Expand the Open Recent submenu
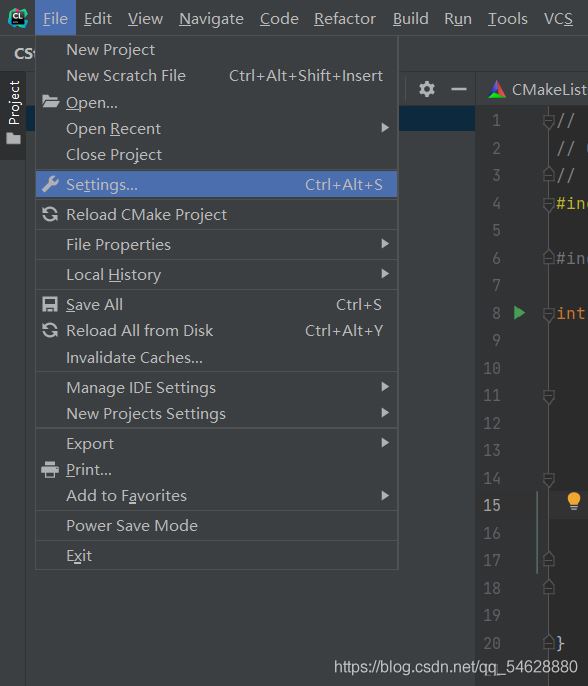588x686 pixels. pos(217,129)
